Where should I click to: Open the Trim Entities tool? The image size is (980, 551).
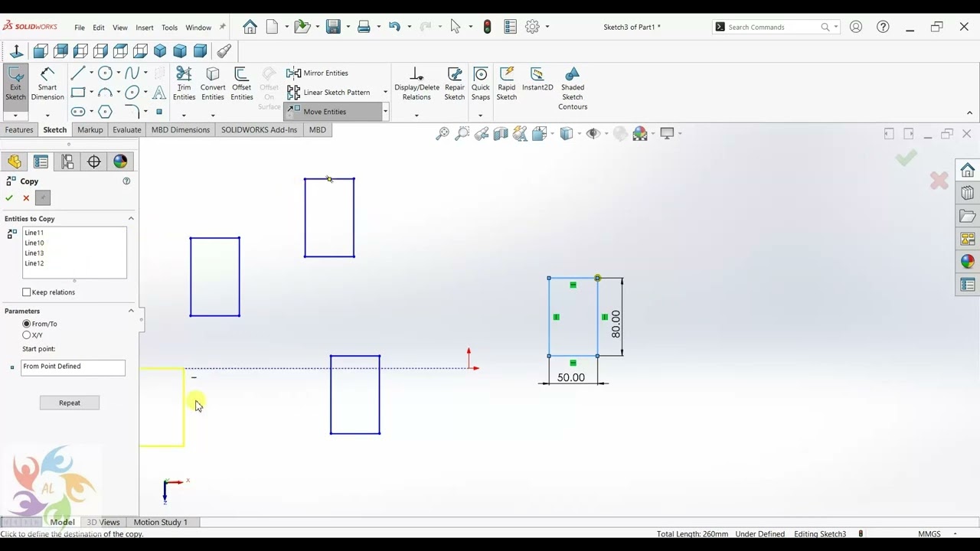tap(184, 84)
